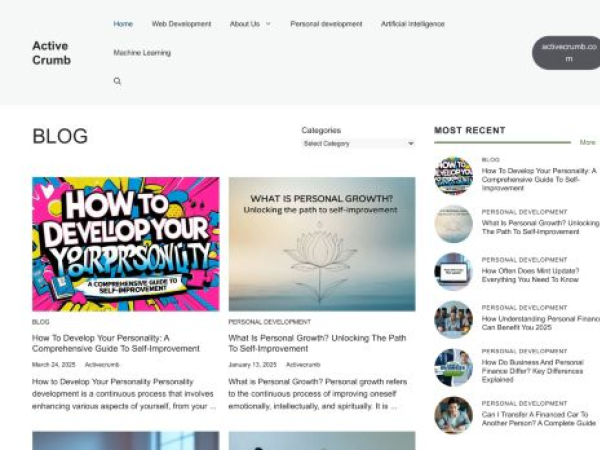Click Activecrumb author of the March 24 post
The height and width of the screenshot is (450, 600).
tap(102, 365)
